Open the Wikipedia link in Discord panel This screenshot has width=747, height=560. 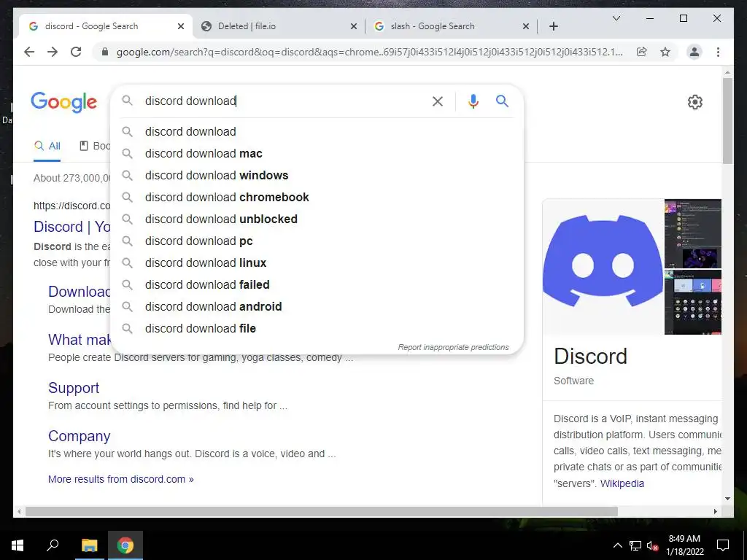pyautogui.click(x=622, y=483)
